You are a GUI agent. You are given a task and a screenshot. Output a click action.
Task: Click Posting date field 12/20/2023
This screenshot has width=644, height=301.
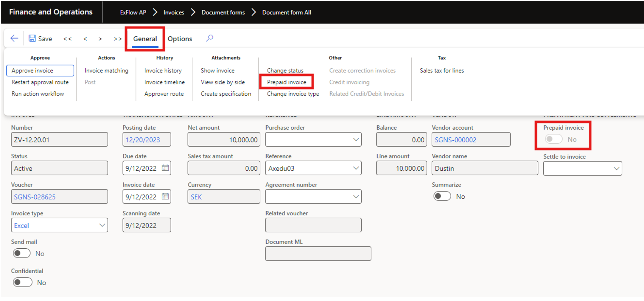(x=147, y=139)
